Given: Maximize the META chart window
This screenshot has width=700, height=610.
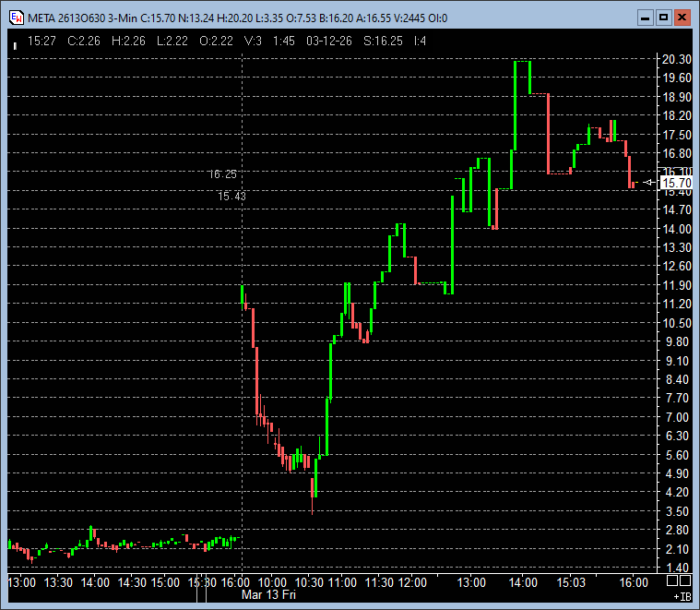Looking at the screenshot, I should 663,18.
